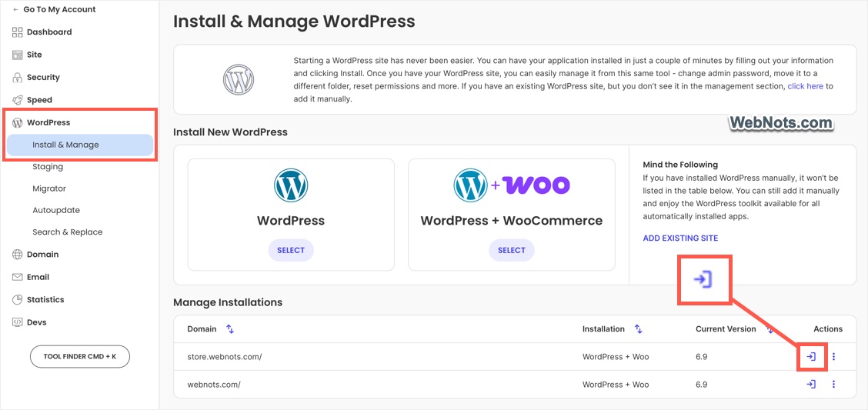Open the Dashboard menu item
The width and height of the screenshot is (868, 410).
coord(49,32)
